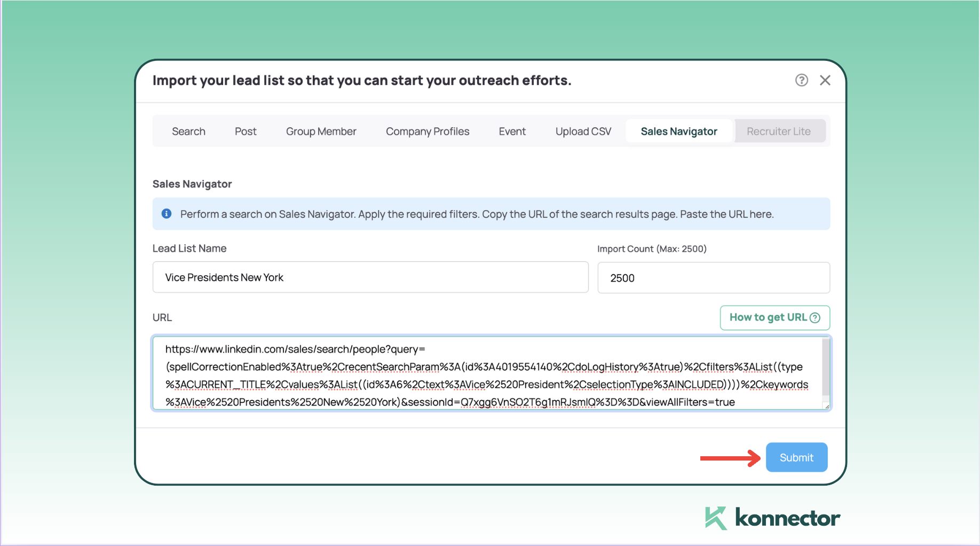
Task: Click the URL text area resize handle
Action: pyautogui.click(x=826, y=405)
